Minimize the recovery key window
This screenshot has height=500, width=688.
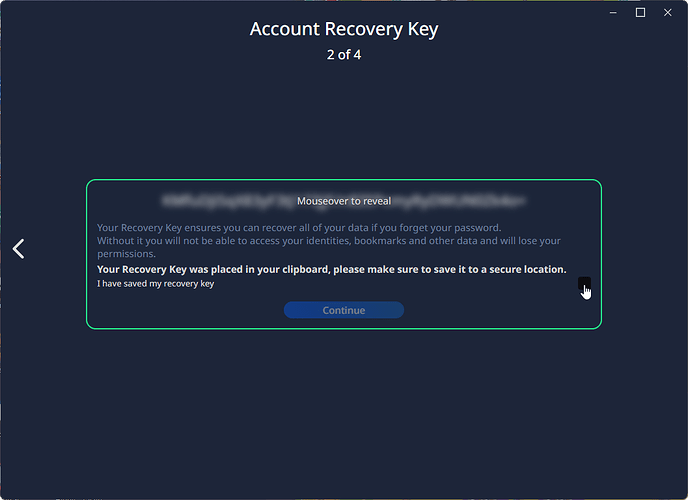[613, 12]
